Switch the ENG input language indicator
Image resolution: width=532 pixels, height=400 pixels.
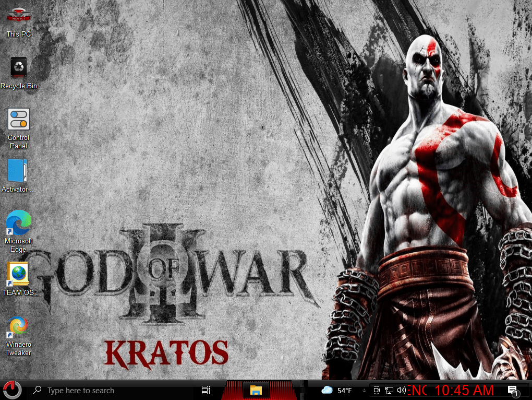[x=417, y=391]
